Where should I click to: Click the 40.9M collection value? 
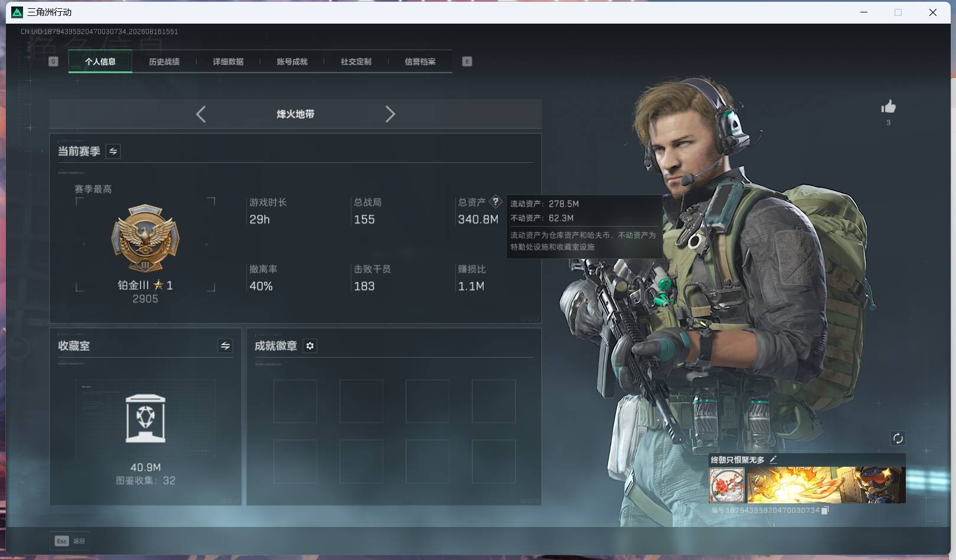click(x=146, y=467)
